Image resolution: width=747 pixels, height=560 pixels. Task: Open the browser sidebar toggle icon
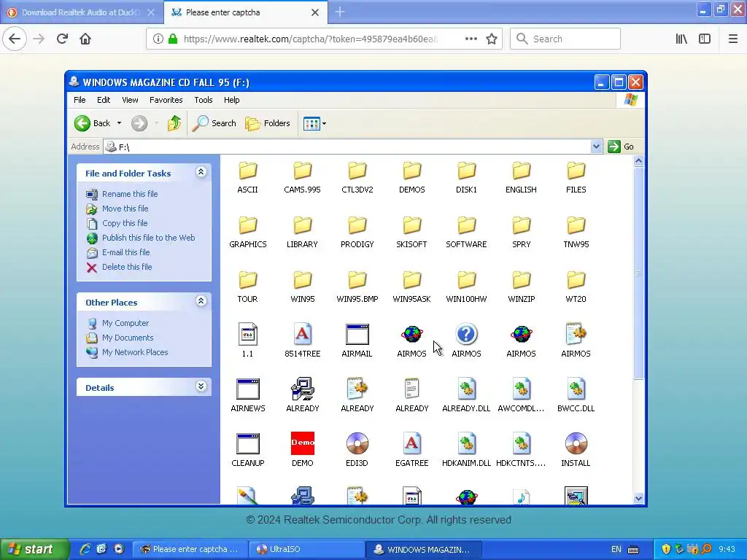point(705,39)
